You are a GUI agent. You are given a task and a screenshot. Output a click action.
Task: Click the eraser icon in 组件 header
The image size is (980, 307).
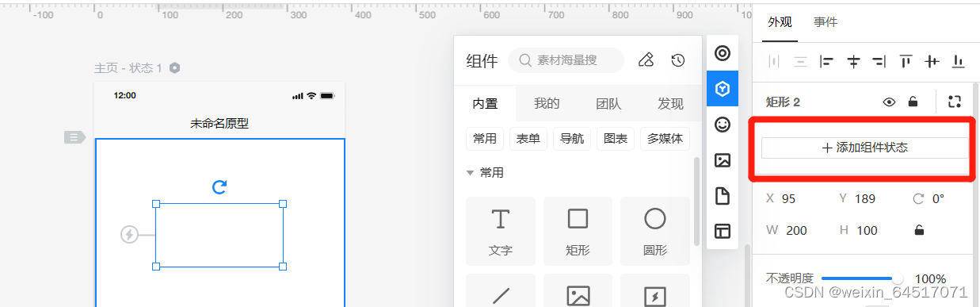(646, 60)
